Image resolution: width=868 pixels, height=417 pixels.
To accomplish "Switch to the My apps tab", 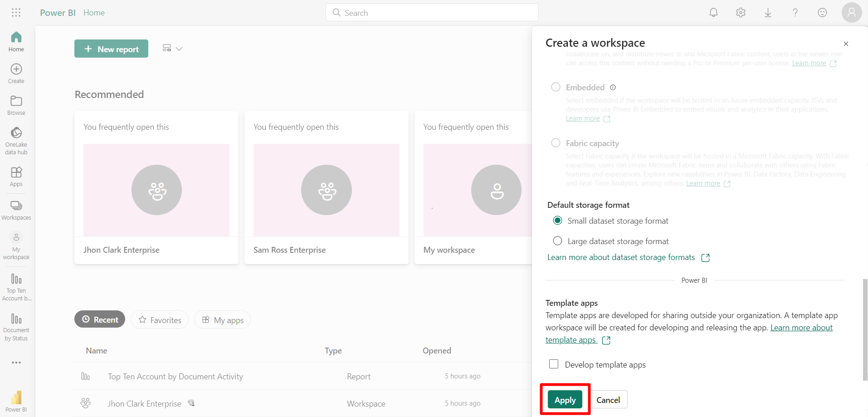I will point(222,319).
